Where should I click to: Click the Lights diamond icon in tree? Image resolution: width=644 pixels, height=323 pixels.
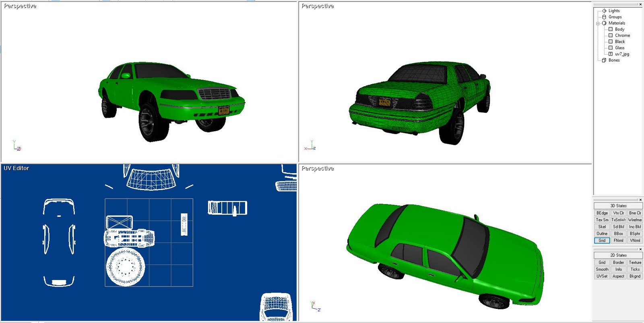(x=604, y=11)
